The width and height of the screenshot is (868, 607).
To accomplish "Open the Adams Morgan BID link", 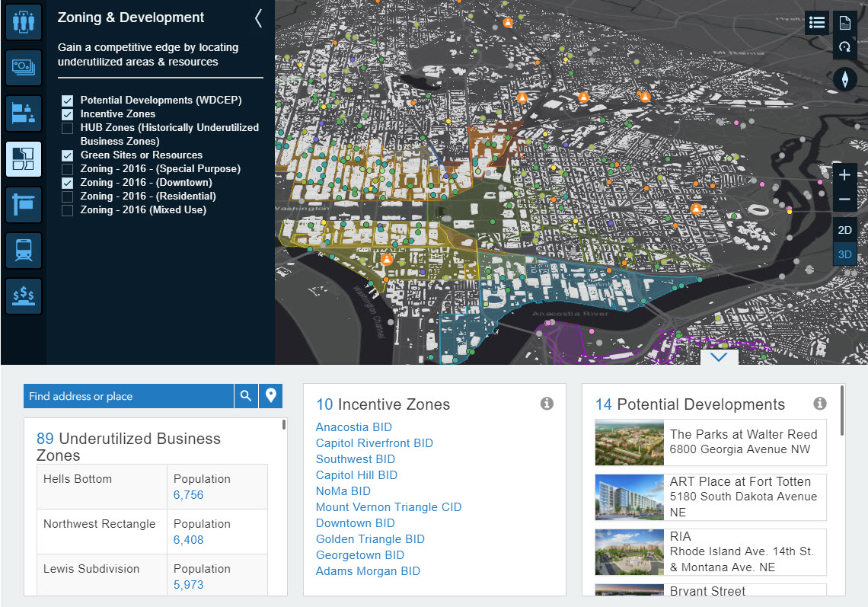I will (x=368, y=571).
